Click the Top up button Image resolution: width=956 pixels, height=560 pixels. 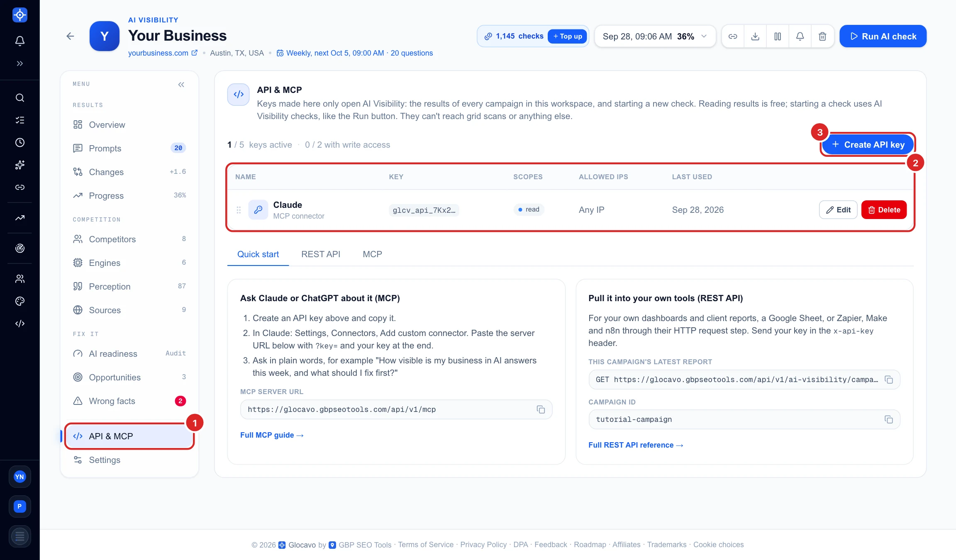[x=567, y=36]
